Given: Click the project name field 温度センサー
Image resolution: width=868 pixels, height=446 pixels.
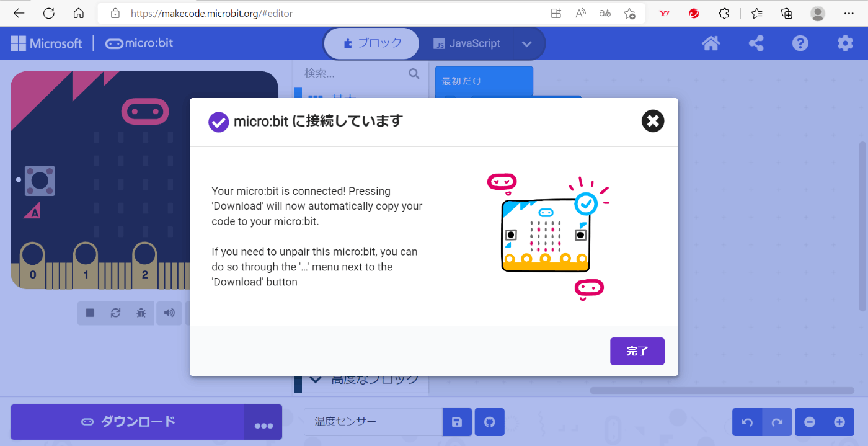Looking at the screenshot, I should tap(373, 422).
